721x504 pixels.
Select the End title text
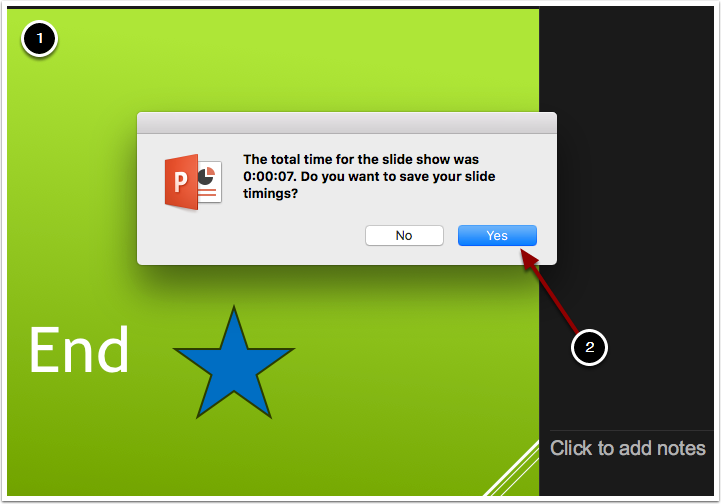(x=79, y=350)
